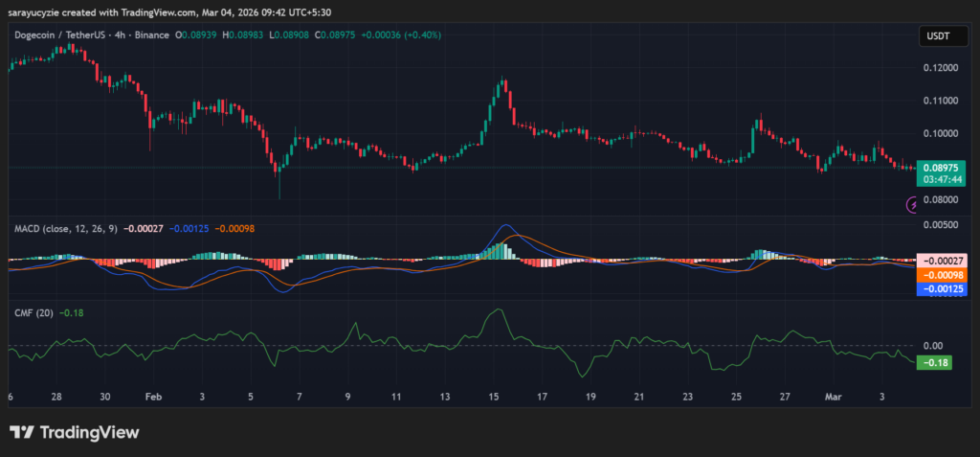Click the MACD (close, 12, 26, 9) legend
980x457 pixels.
65,228
